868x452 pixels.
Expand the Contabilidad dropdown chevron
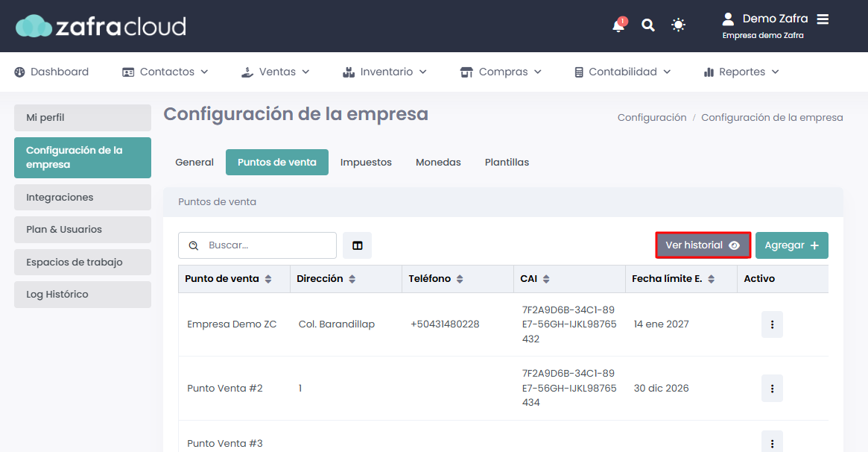667,72
